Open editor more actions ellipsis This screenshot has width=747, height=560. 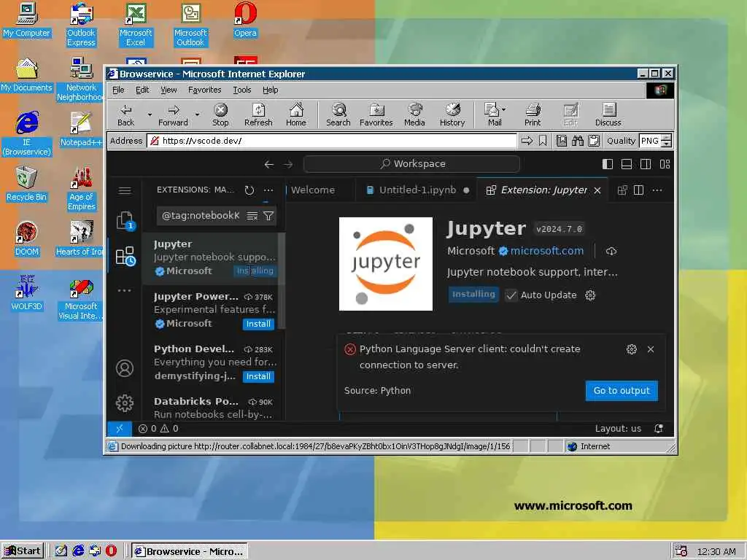657,190
